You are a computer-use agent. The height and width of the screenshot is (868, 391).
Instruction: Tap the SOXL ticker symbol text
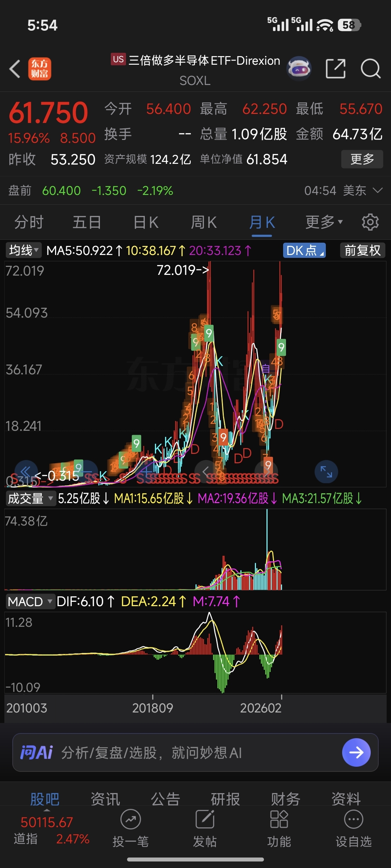pyautogui.click(x=195, y=81)
